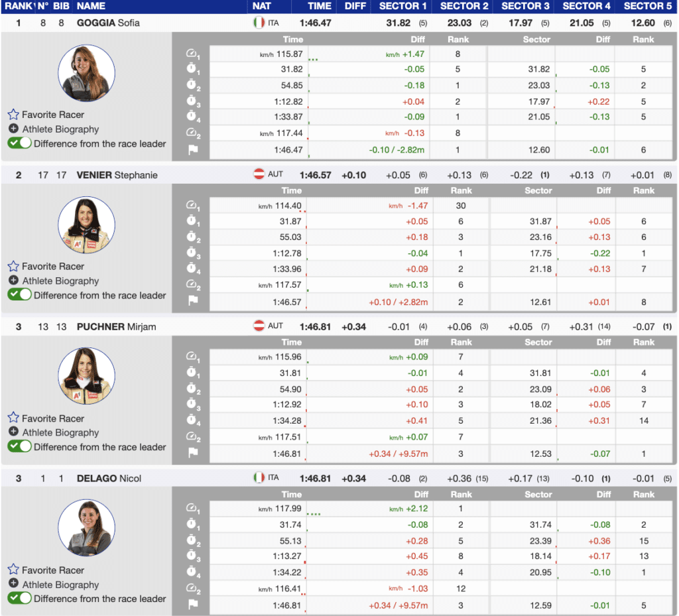Image resolution: width=679 pixels, height=616 pixels.
Task: Click the star icon beside Goggia's Favorite Racer
Action: 13,115
